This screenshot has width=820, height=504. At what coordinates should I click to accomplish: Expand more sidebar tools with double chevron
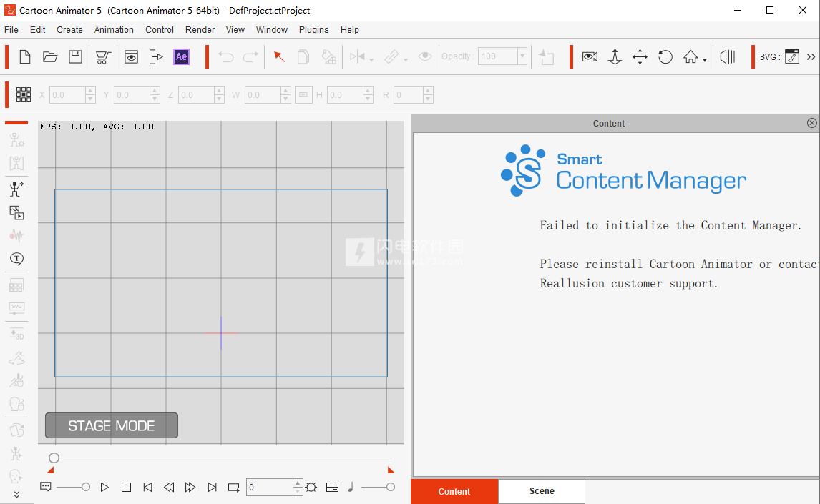pos(16,495)
